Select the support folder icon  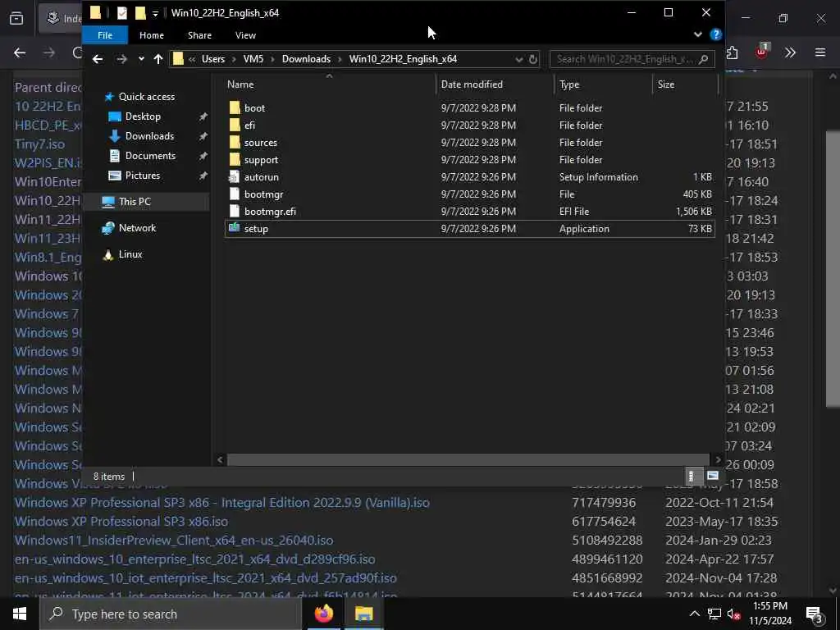[x=235, y=160]
